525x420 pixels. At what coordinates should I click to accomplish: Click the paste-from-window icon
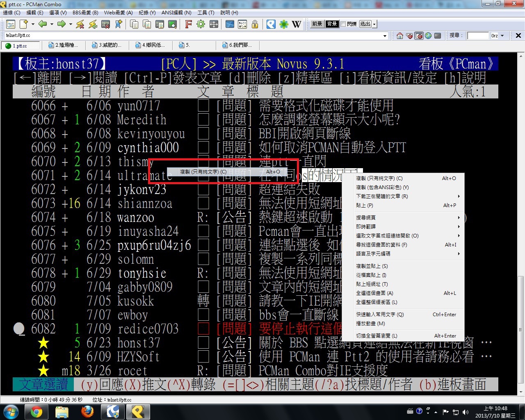point(160,25)
